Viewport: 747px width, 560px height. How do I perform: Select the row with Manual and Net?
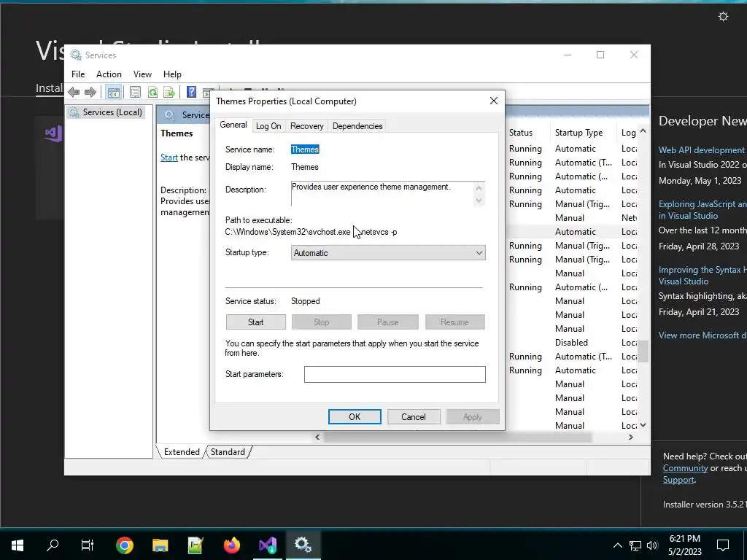tap(572, 217)
